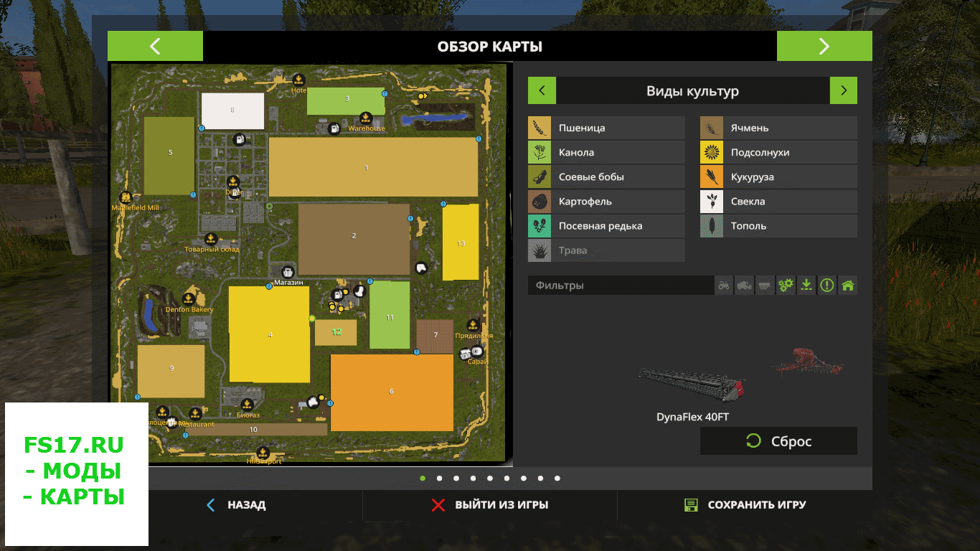Select the second page dot

tap(439, 478)
